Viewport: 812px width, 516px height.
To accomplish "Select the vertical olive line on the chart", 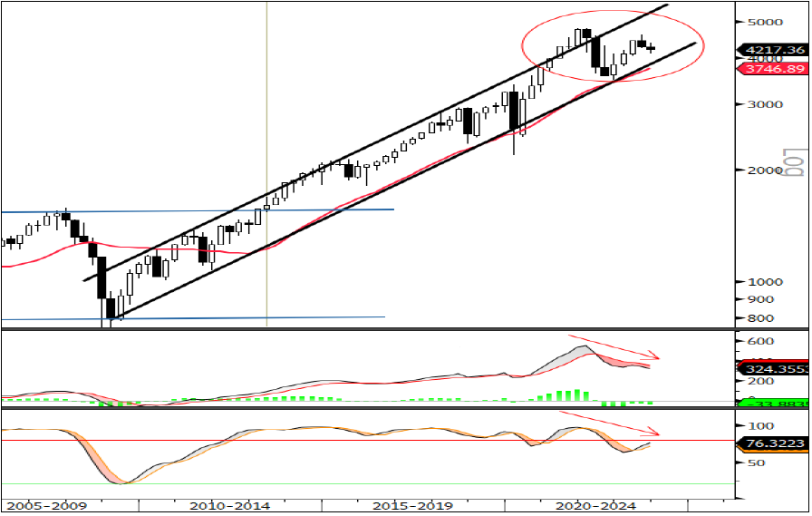I will point(266,109).
